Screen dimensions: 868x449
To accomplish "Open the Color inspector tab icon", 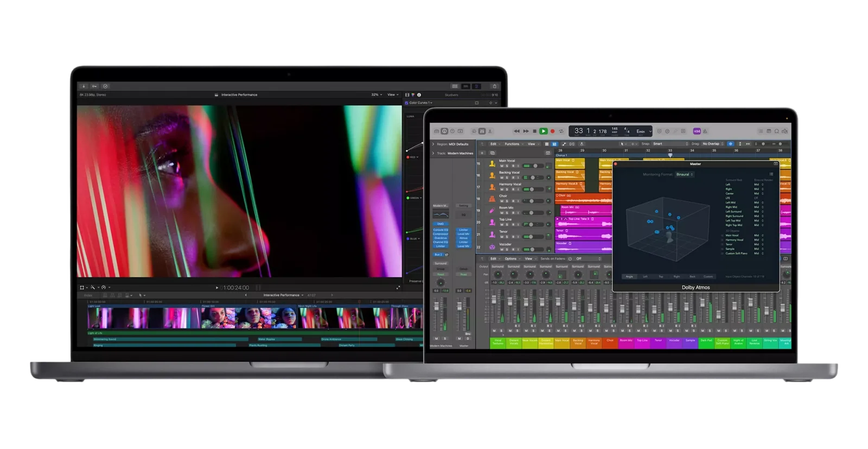I will coord(413,95).
